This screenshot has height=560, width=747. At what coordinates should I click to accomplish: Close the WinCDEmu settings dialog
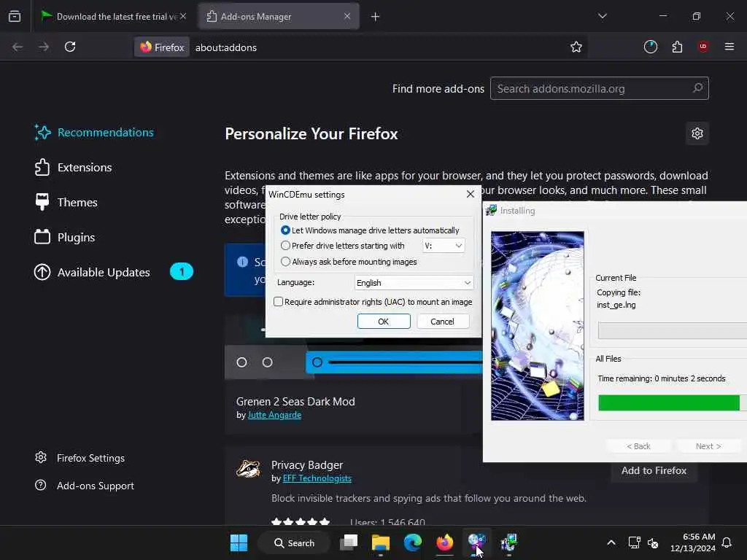coord(471,194)
